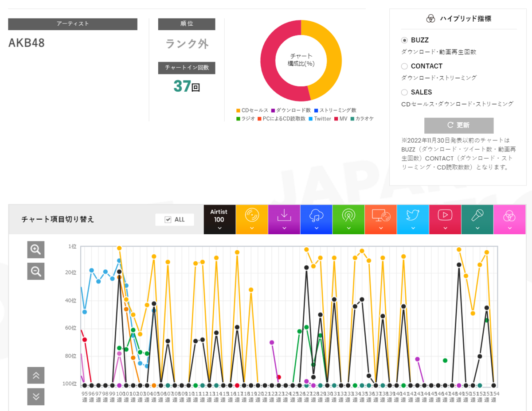This screenshot has width=532, height=411.
Task: Click the PCによるCD読取数 legend entry
Action: click(x=282, y=119)
